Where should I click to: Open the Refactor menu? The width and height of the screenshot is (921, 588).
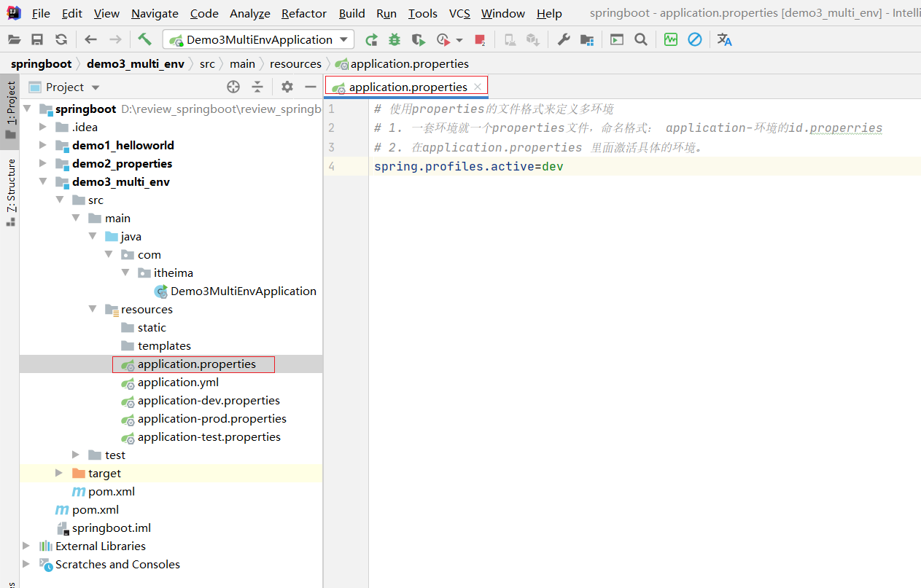click(x=304, y=13)
